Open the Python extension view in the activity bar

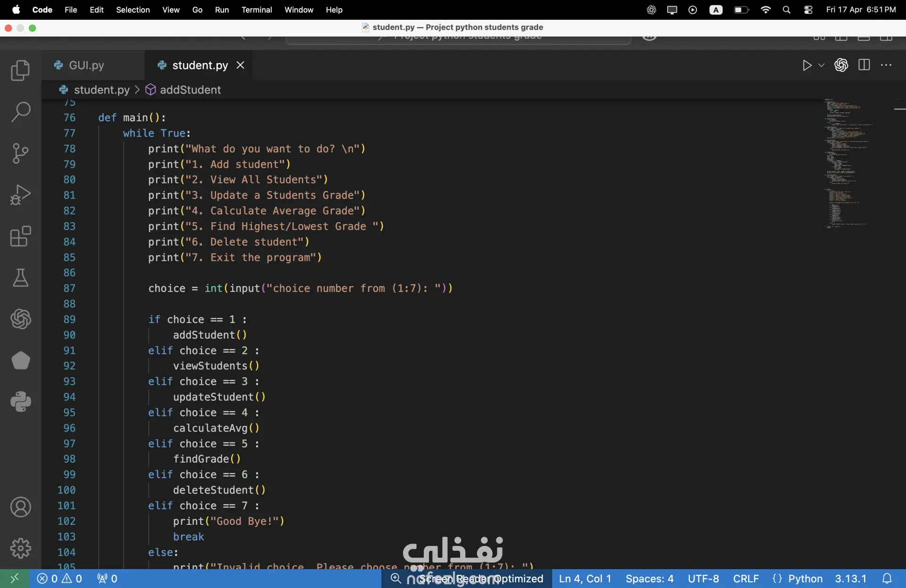pyautogui.click(x=20, y=402)
